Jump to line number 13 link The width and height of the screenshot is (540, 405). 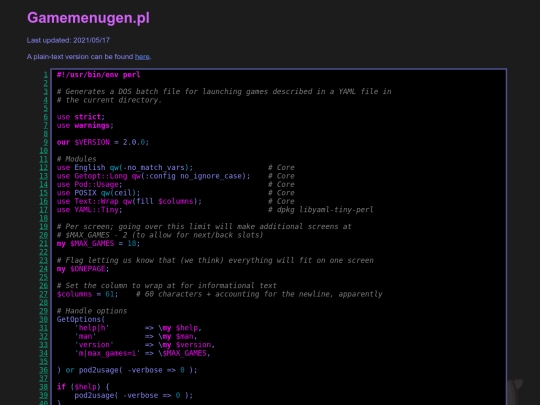[x=43, y=176]
